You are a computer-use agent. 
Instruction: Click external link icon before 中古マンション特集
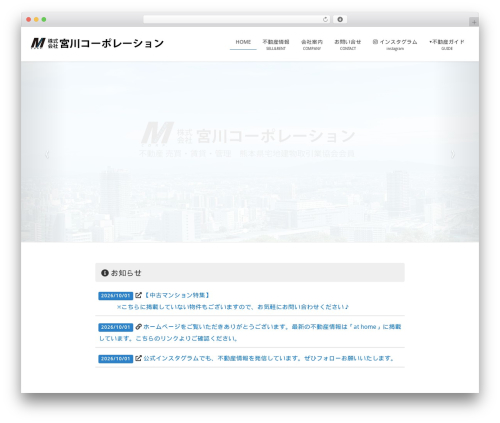[x=138, y=295]
